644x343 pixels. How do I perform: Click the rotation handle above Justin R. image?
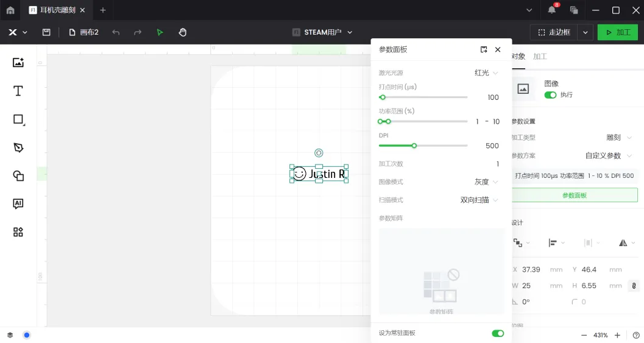[x=319, y=153]
